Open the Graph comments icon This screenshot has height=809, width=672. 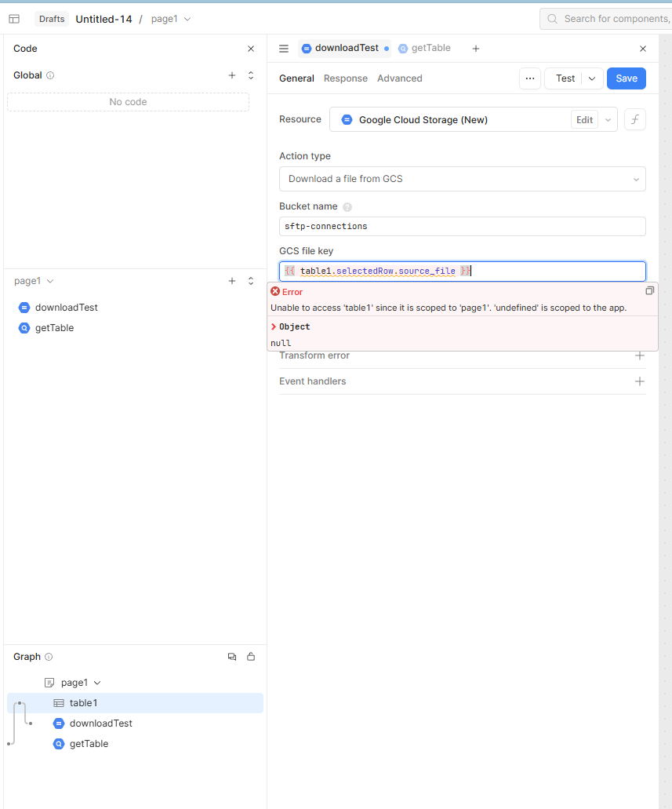pyautogui.click(x=231, y=657)
